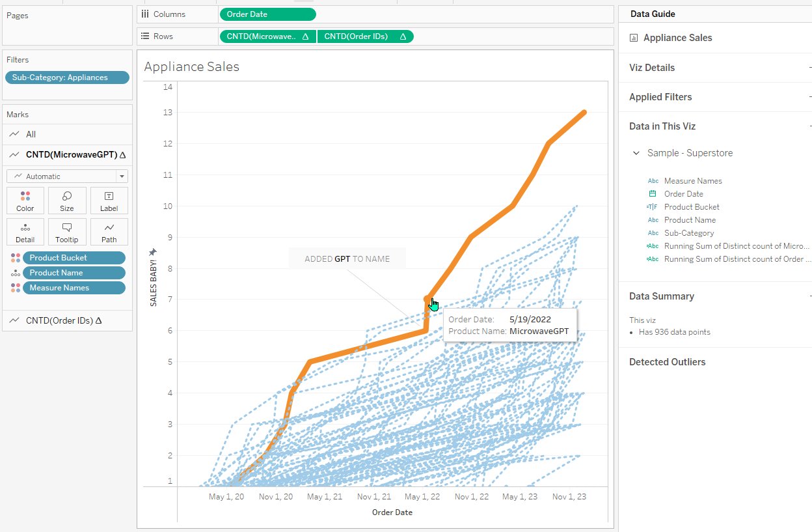Click the Order Date pill on Columns
Viewport: 812px width, 532px height.
pyautogui.click(x=267, y=14)
